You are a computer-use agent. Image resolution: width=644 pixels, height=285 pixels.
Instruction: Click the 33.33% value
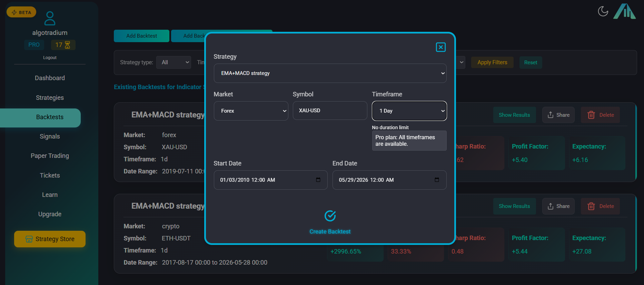401,251
